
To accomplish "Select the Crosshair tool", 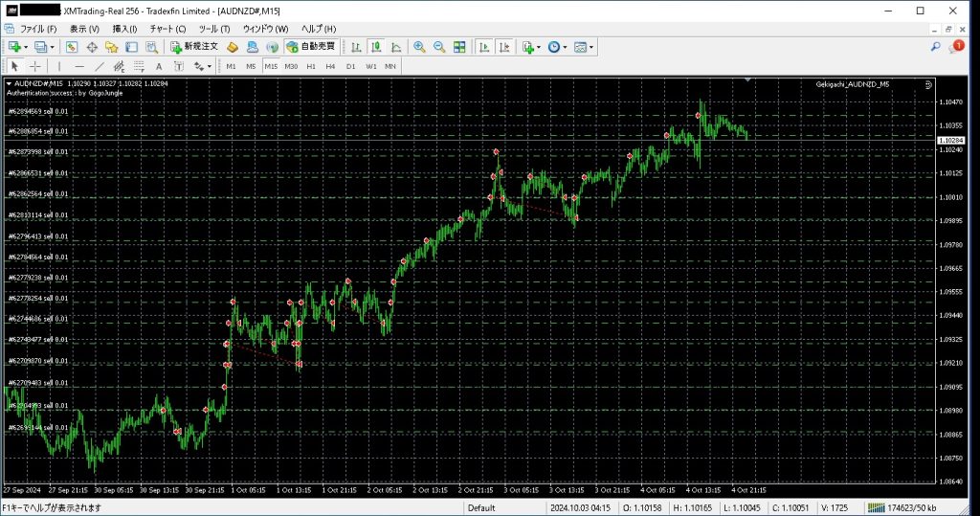I will pos(35,66).
